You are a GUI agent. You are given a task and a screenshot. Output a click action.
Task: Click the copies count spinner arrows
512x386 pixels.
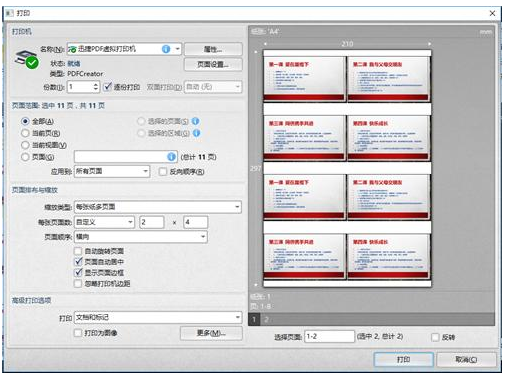pyautogui.click(x=96, y=87)
